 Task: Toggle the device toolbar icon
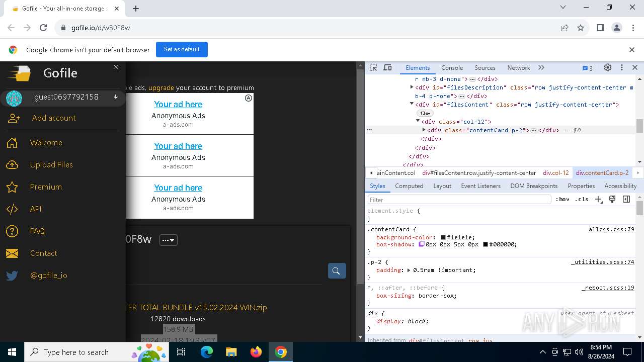point(387,67)
